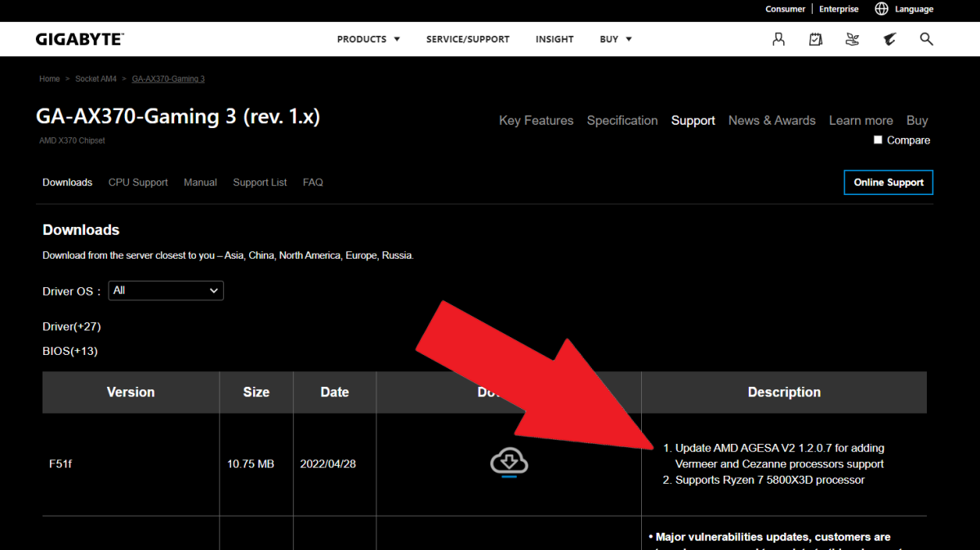The height and width of the screenshot is (550, 980).
Task: Open the FAQ sub-tab
Action: coord(313,183)
